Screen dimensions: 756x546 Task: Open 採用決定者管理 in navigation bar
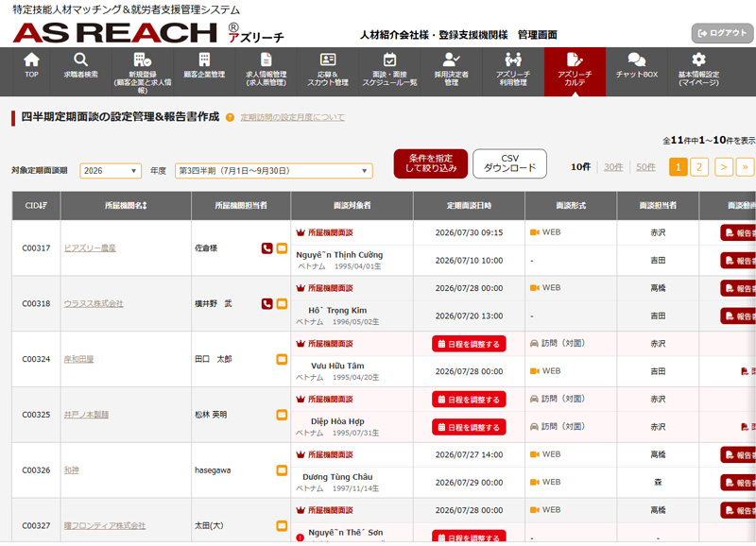click(x=452, y=72)
